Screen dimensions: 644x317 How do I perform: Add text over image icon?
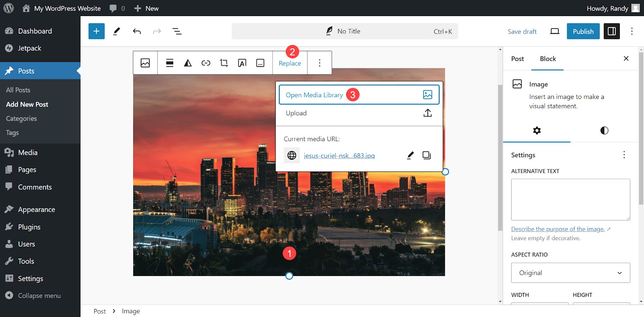(x=242, y=63)
